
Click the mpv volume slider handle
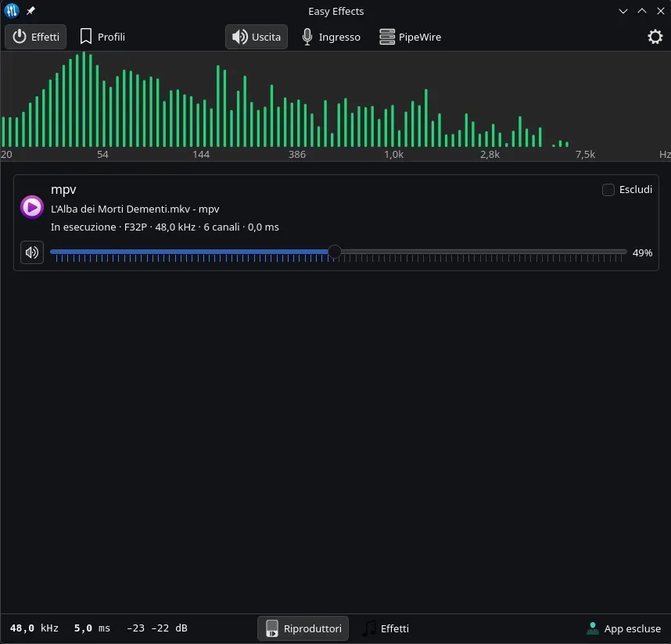click(x=335, y=252)
